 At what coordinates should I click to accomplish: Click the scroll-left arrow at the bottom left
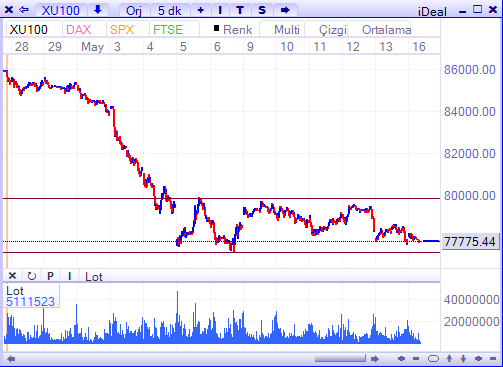(11, 359)
